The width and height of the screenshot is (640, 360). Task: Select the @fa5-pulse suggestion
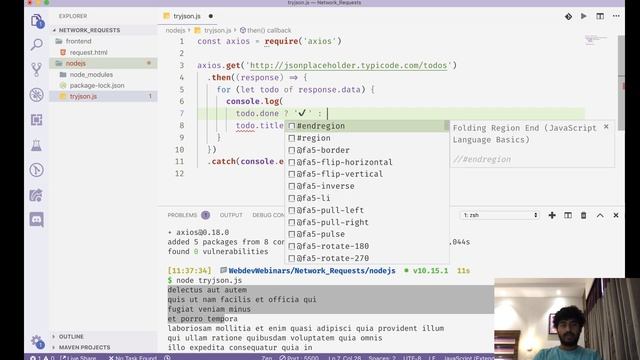367,234
